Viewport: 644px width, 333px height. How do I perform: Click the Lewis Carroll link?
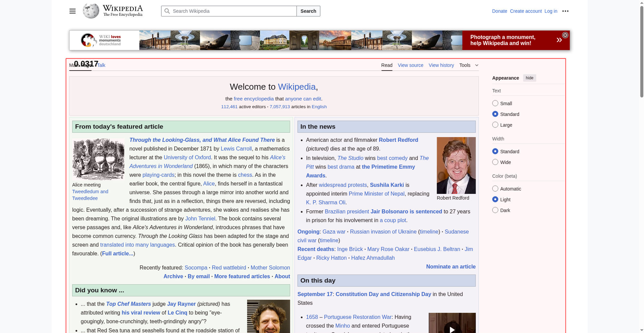(236, 149)
